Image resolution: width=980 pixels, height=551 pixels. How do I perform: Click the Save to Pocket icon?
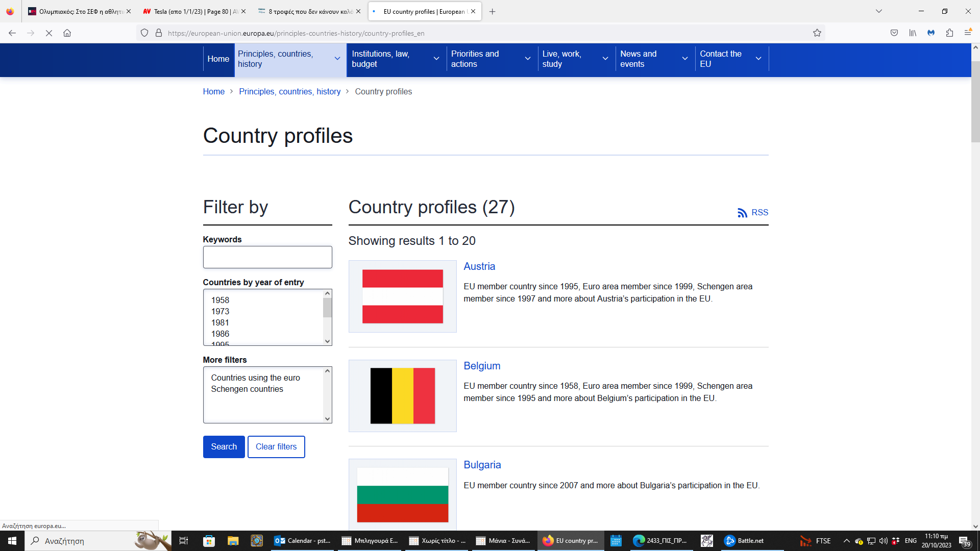894,33
